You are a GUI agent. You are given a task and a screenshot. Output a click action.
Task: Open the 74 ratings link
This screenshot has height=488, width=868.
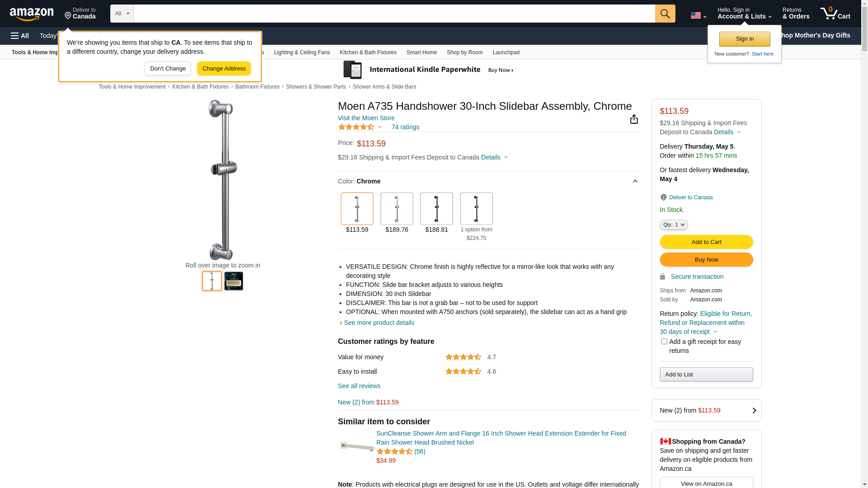[x=405, y=127]
